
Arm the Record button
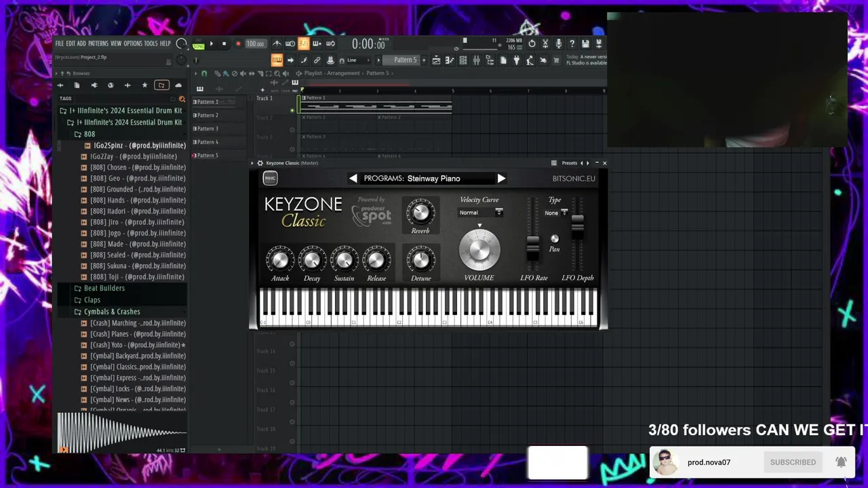point(238,44)
